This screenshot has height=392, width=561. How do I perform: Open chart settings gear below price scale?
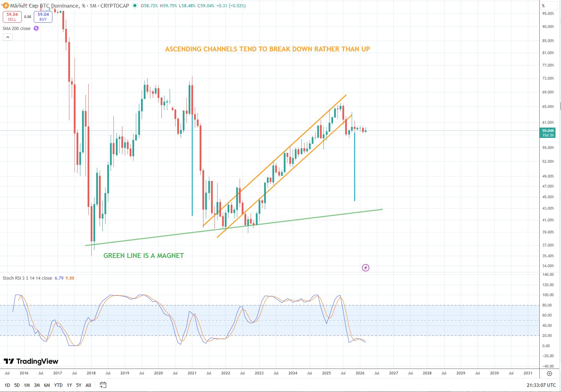(x=550, y=373)
